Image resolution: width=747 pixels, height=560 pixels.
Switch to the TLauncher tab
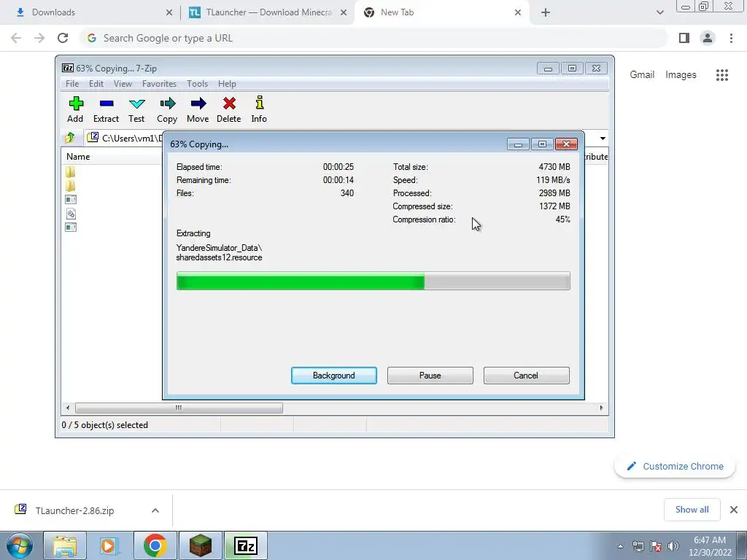click(267, 12)
